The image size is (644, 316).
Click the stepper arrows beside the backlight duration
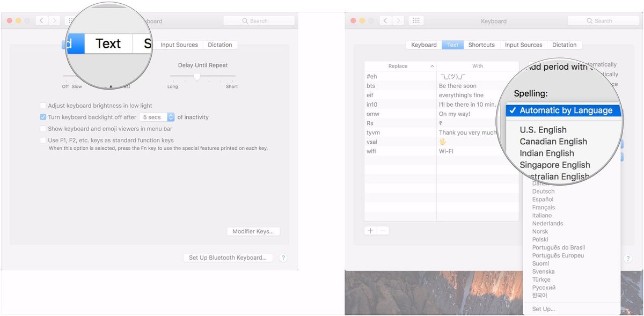(x=171, y=116)
